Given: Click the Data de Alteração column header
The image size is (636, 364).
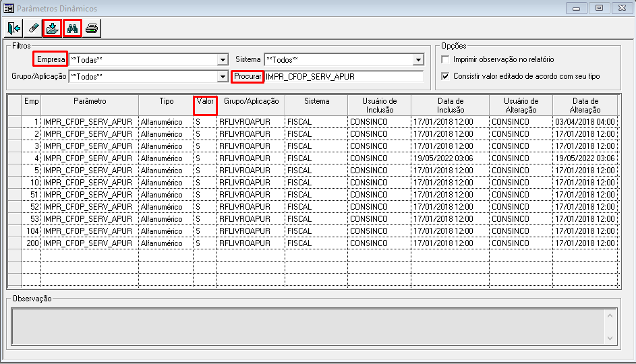Looking at the screenshot, I should [x=585, y=105].
